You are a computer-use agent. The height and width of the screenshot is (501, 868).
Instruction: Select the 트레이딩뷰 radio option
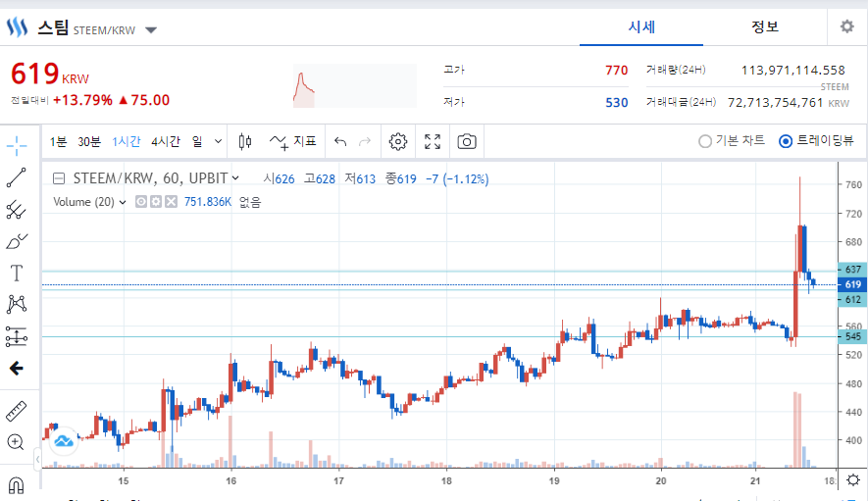point(816,141)
